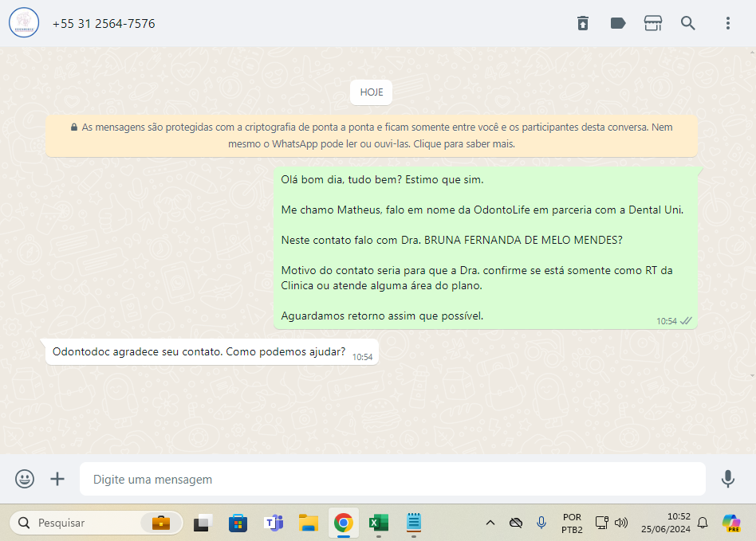This screenshot has height=541, width=756.
Task: Open the attach plus menu
Action: pos(57,479)
